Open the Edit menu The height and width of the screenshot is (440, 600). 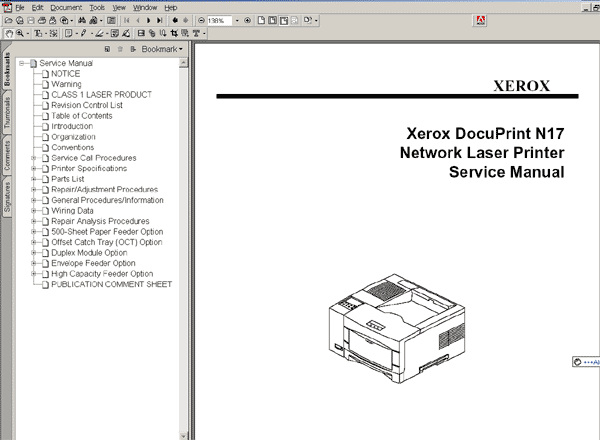[37, 7]
